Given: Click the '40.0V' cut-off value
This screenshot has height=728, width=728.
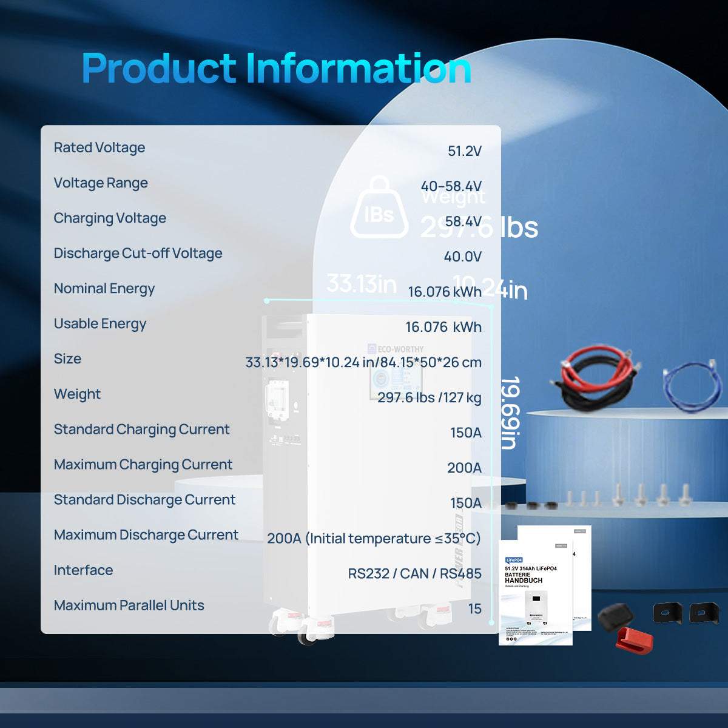Looking at the screenshot, I should (x=463, y=257).
